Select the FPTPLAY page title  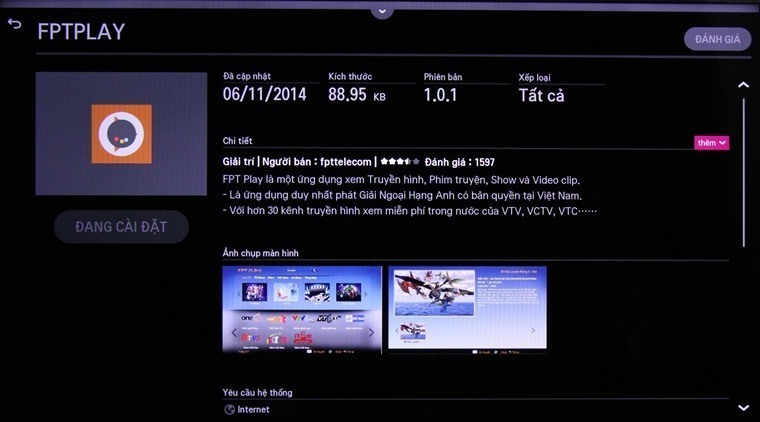(81, 32)
